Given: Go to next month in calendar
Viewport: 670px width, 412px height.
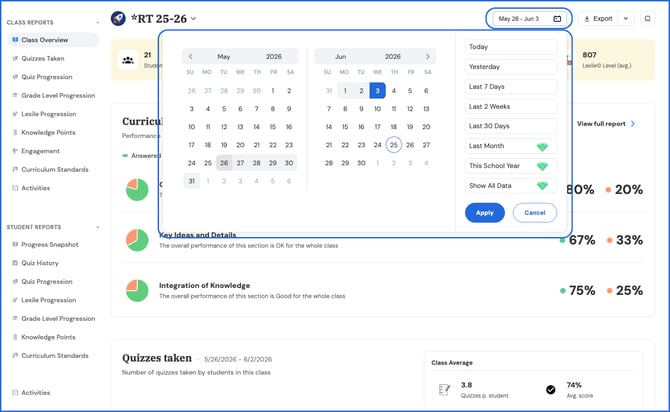Looking at the screenshot, I should (427, 56).
